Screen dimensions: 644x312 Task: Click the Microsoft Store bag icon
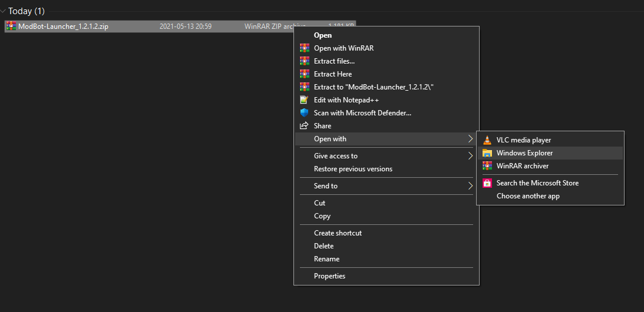click(487, 183)
